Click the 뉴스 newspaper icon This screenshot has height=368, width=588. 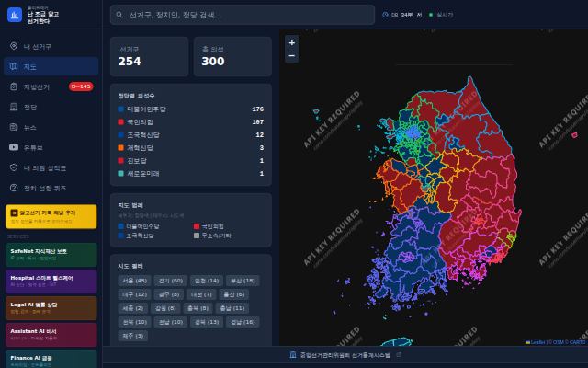(14, 127)
